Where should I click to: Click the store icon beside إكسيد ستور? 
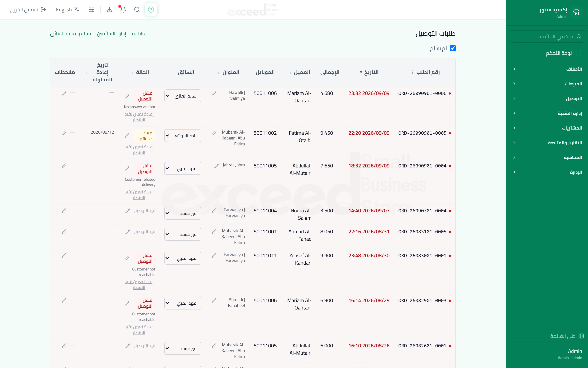click(576, 12)
